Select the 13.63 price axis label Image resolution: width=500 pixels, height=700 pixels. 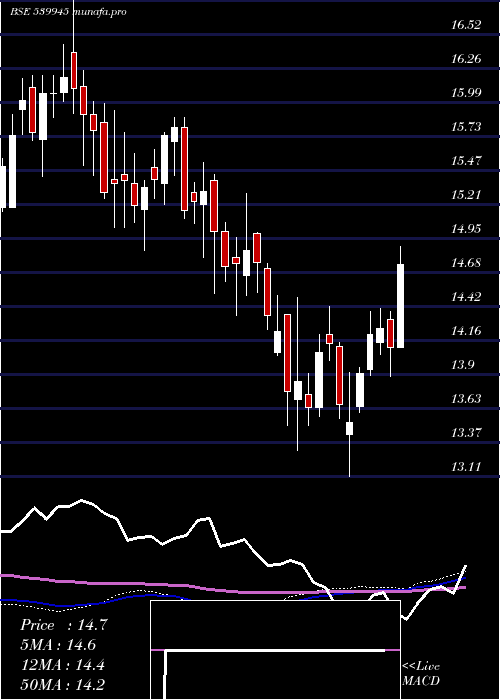click(x=466, y=399)
